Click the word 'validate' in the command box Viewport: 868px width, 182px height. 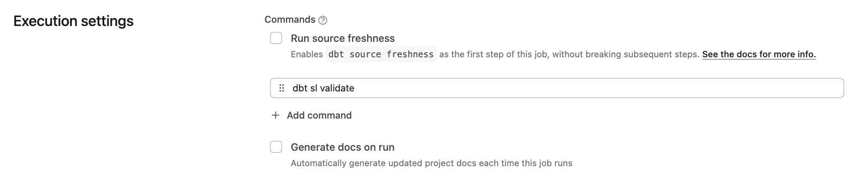click(x=337, y=88)
